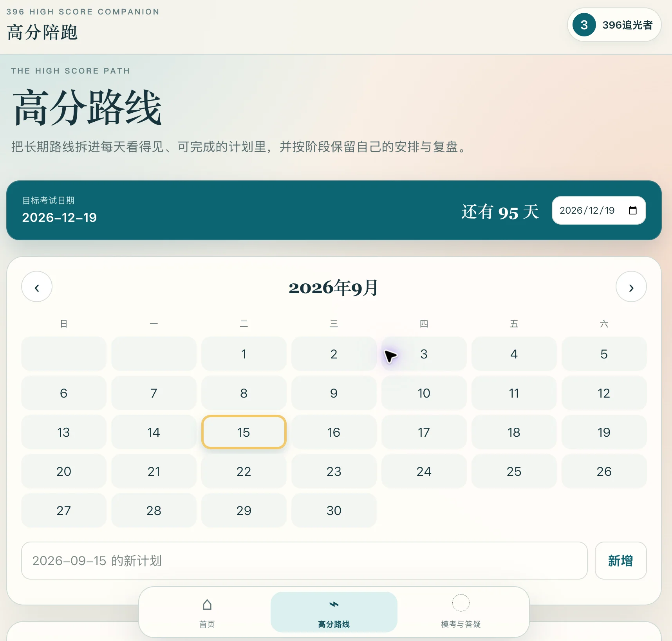The image size is (672, 641).
Task: Open the 首页 home icon tab
Action: point(207,605)
